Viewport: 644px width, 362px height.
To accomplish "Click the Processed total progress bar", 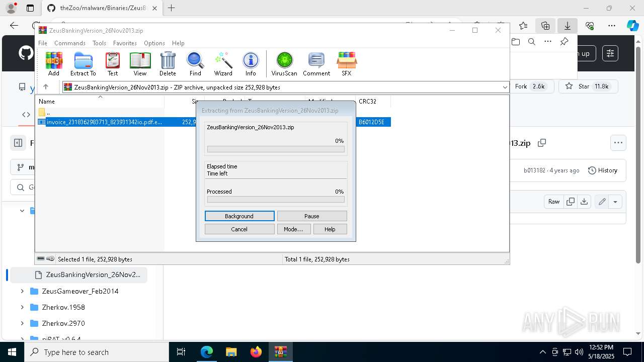I will (276, 200).
